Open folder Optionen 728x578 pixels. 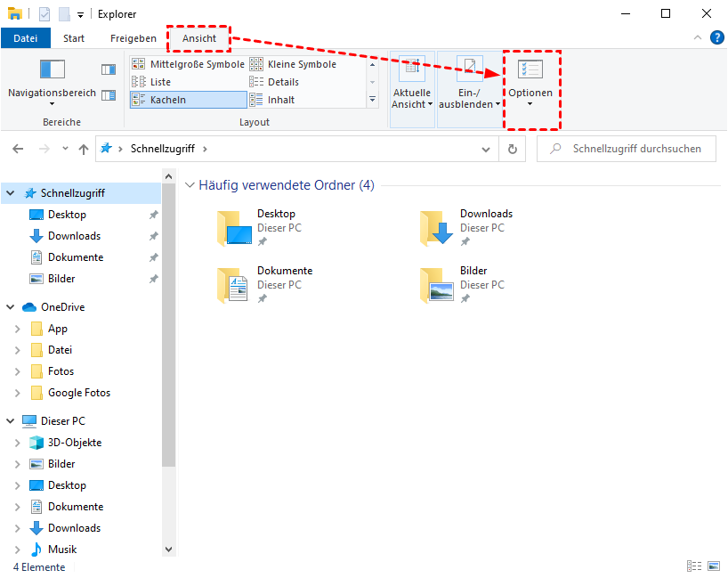[530, 83]
